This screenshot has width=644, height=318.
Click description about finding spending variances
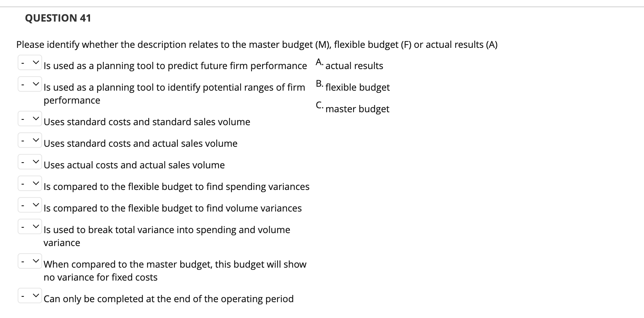pyautogui.click(x=176, y=187)
